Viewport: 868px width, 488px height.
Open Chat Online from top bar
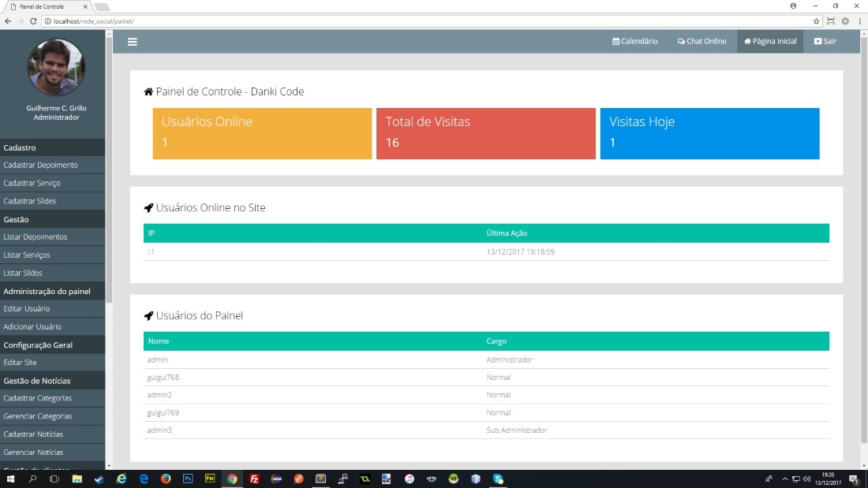(702, 42)
